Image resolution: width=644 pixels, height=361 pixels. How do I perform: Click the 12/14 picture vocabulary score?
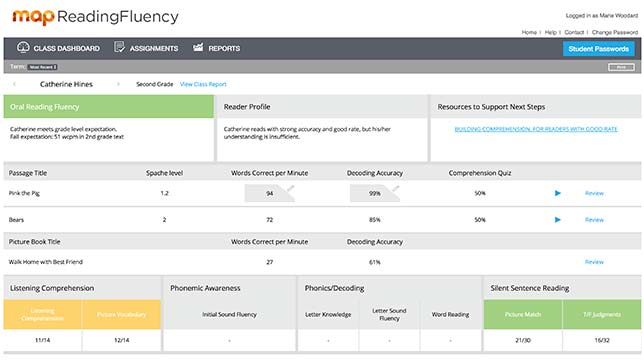tap(122, 340)
